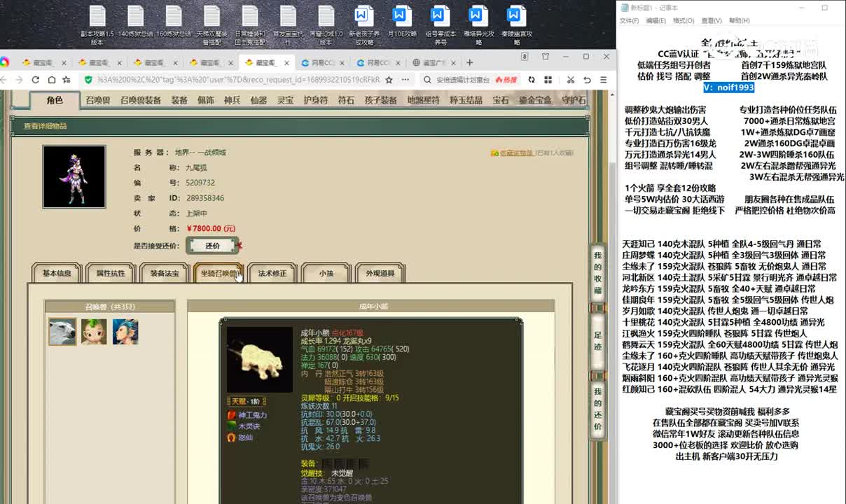Click the 九尾狐 character portrait image

[74, 176]
